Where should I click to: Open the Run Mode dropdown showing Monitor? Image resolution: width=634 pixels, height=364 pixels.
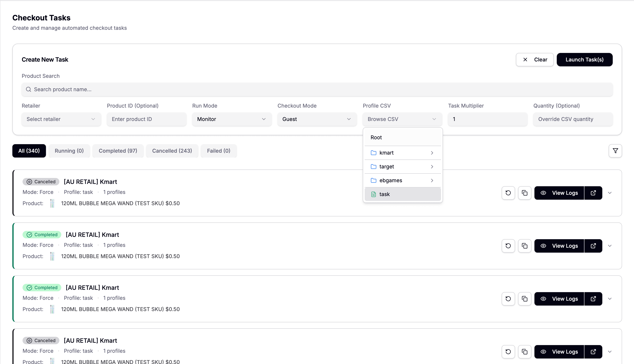click(x=232, y=119)
